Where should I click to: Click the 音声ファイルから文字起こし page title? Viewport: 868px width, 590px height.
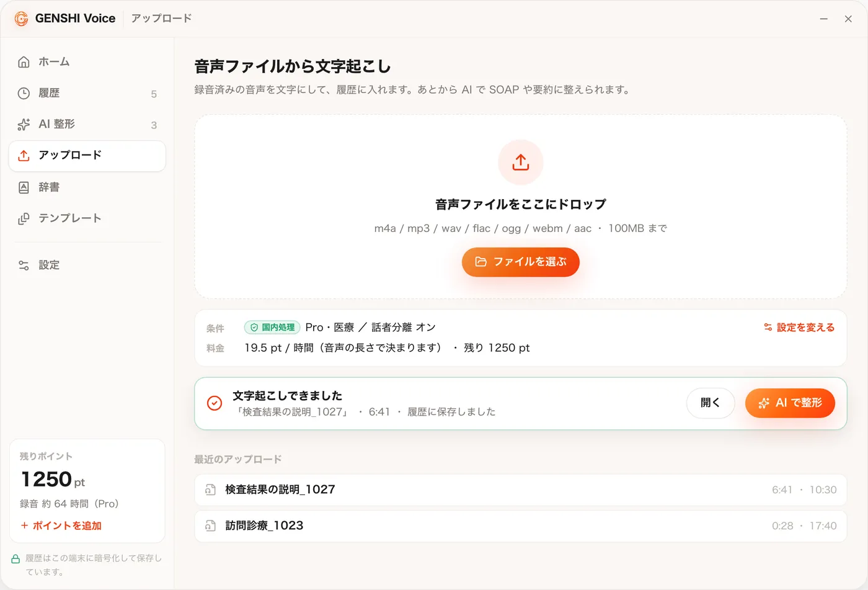[293, 66]
